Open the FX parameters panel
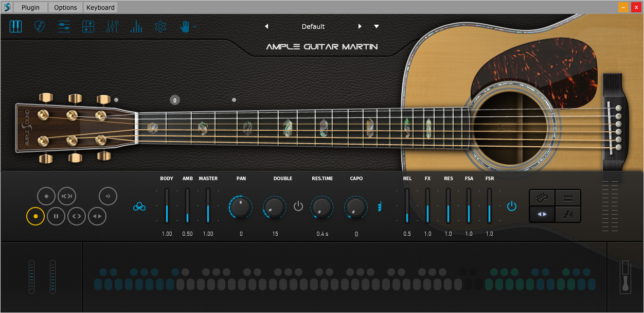The width and height of the screenshot is (644, 313). (112, 26)
